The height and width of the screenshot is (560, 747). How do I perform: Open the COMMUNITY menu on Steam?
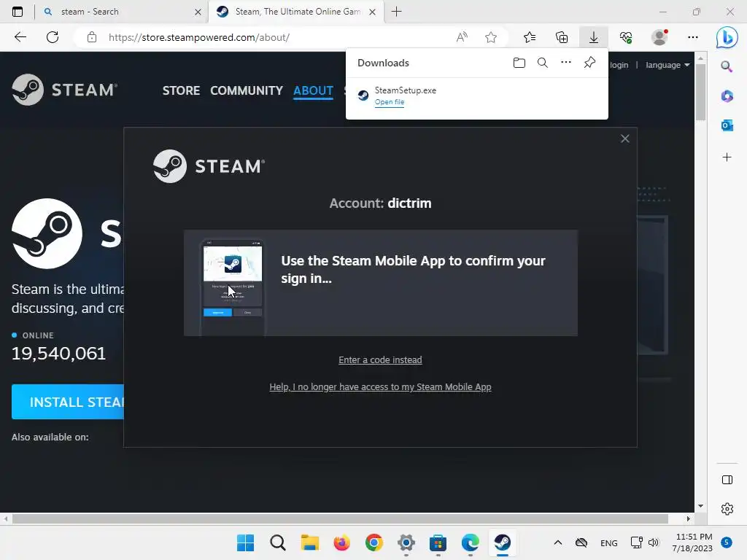pos(247,90)
